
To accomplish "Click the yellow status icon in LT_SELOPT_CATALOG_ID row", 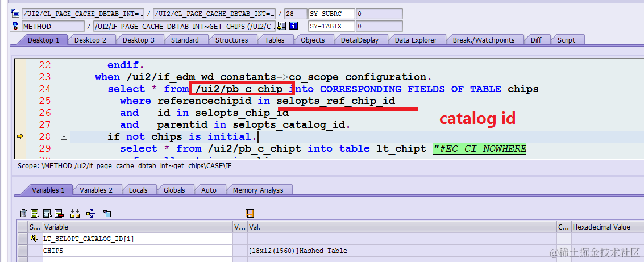I will [34, 239].
